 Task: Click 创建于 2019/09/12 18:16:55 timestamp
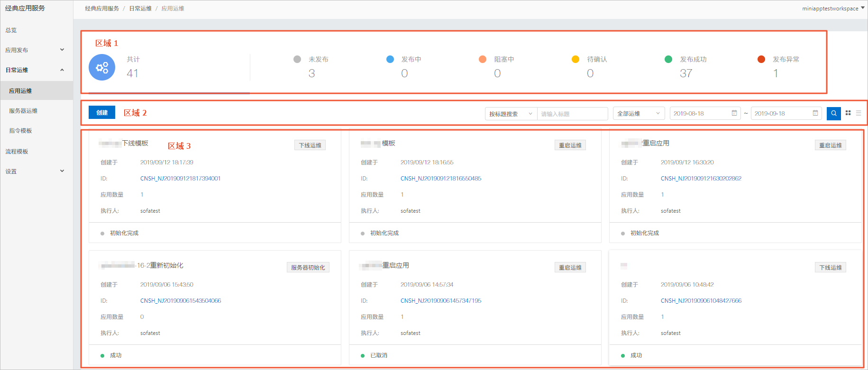[427, 162]
